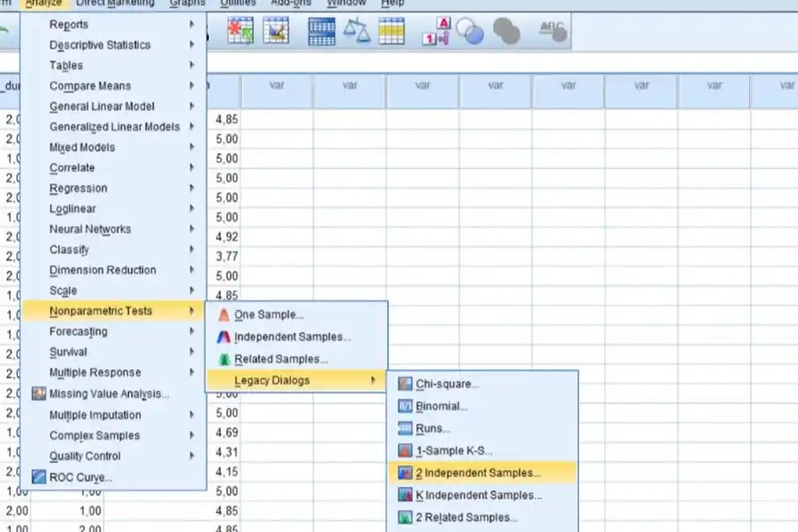Expand the Scale submenu arrow
This screenshot has width=798, height=532.
(x=192, y=290)
